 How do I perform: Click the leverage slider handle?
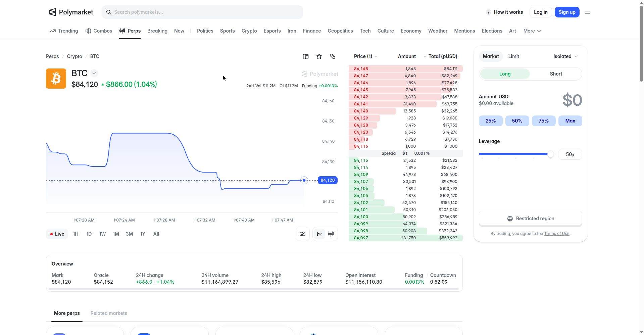point(551,154)
